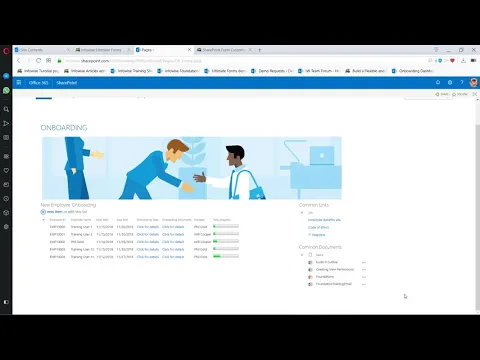Open ellipsis menu for Foundations document
The image size is (480, 360).
click(364, 277)
